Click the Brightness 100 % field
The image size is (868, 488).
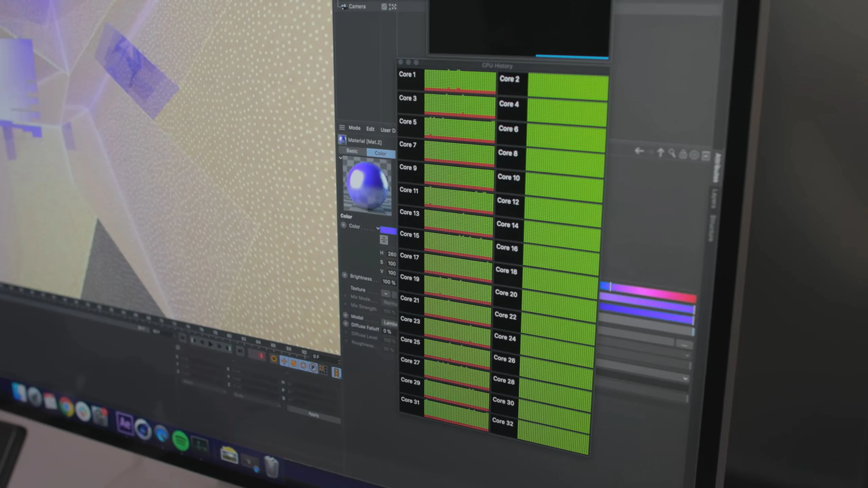point(389,282)
